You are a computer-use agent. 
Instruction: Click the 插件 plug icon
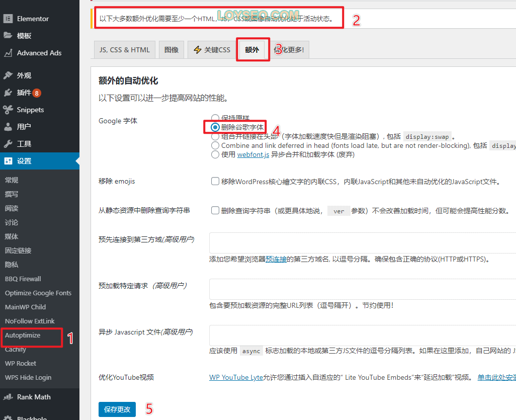[8, 93]
